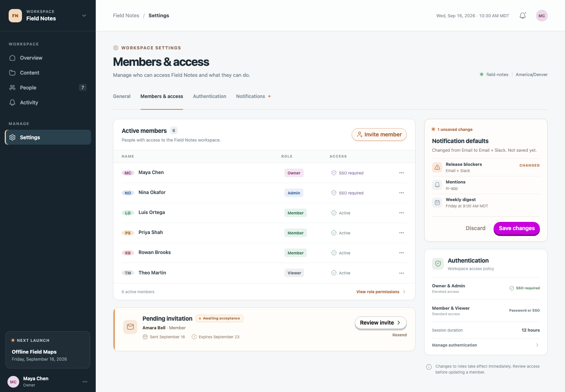The width and height of the screenshot is (565, 392).
Task: Open row options for Theo Martin
Action: (401, 273)
